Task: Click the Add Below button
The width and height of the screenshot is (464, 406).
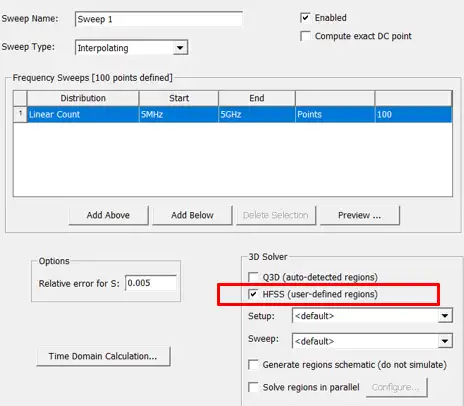Action: pyautogui.click(x=192, y=215)
